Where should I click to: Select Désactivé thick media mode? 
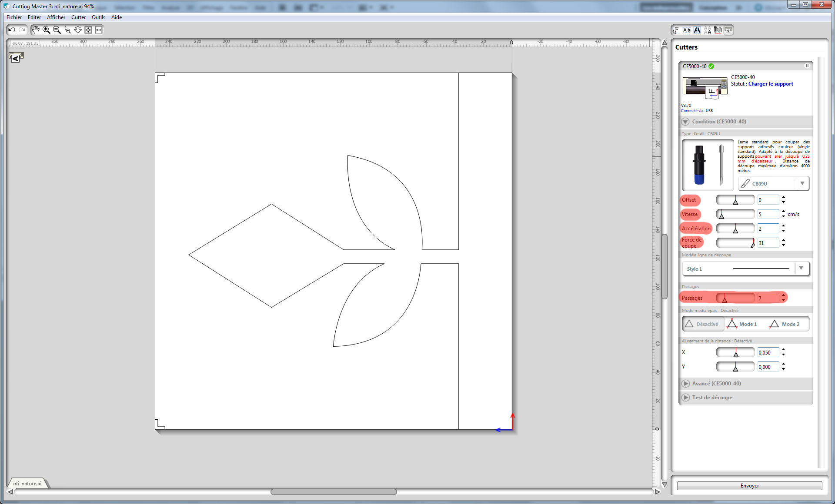703,324
